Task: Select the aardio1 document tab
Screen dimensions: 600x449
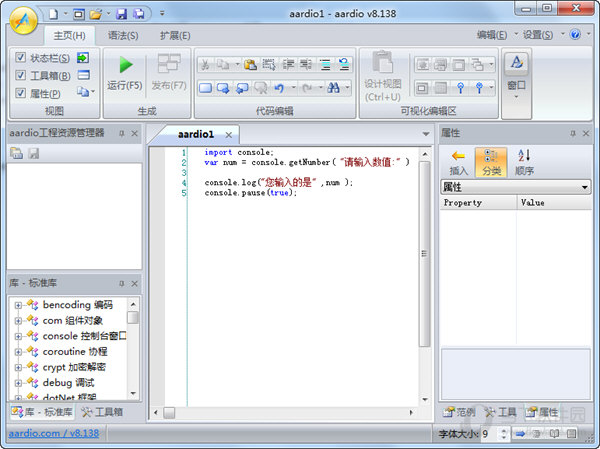Action: 196,134
